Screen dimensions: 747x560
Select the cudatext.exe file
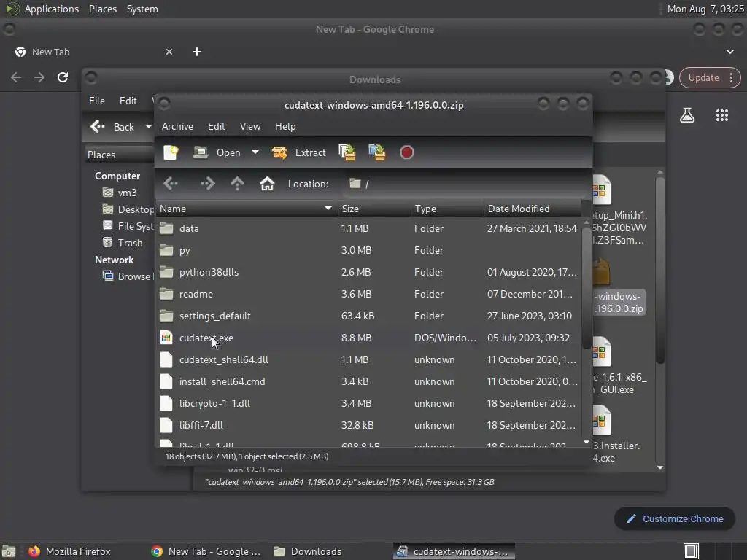pyautogui.click(x=368, y=338)
